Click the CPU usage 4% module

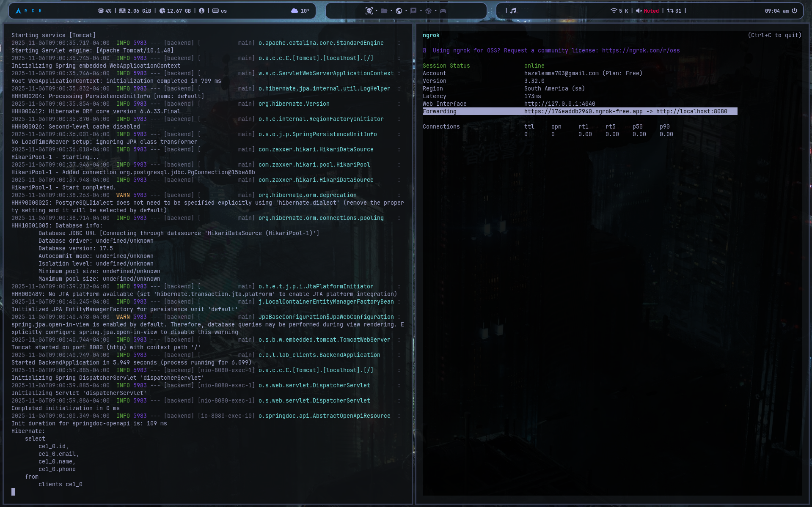coord(105,11)
